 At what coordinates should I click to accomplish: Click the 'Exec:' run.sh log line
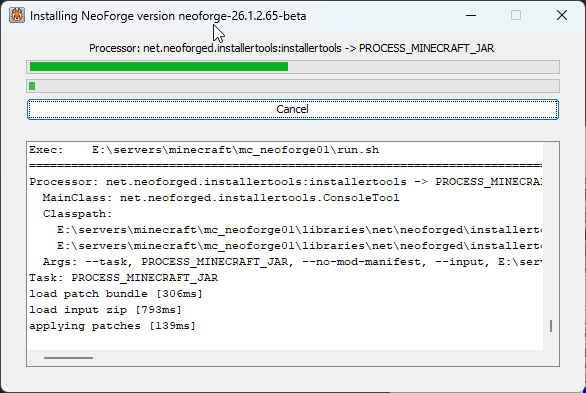(x=204, y=150)
